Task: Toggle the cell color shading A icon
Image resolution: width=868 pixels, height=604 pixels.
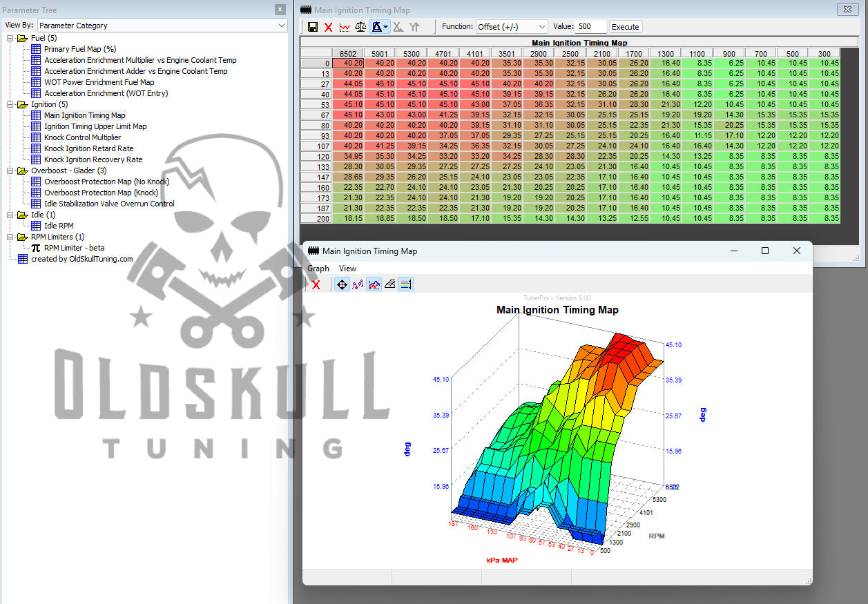Action: [376, 27]
